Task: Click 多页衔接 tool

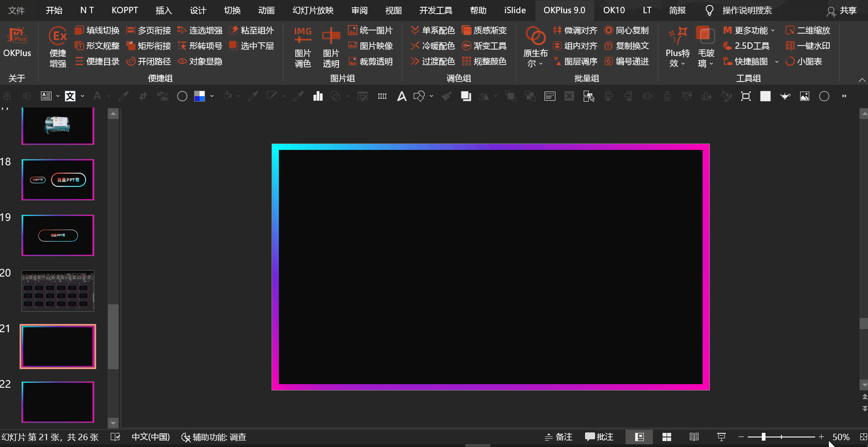Action: (x=149, y=31)
